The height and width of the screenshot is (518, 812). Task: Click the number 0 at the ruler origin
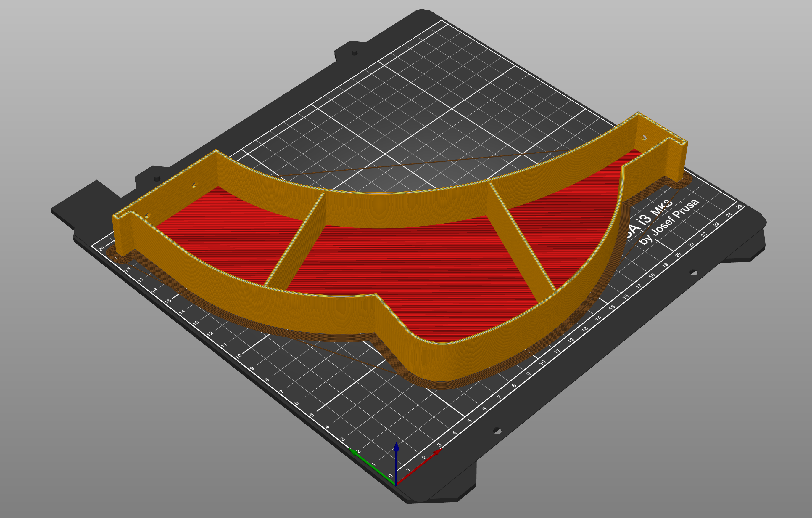tap(391, 476)
